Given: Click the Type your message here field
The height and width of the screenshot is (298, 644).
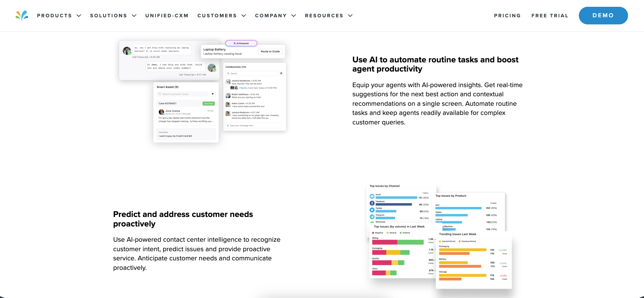Looking at the screenshot, I should 253,125.
